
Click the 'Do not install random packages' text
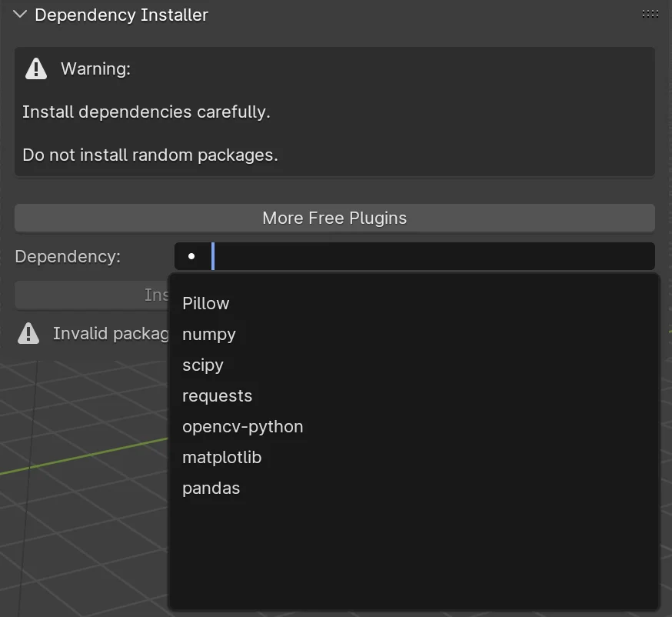point(150,155)
